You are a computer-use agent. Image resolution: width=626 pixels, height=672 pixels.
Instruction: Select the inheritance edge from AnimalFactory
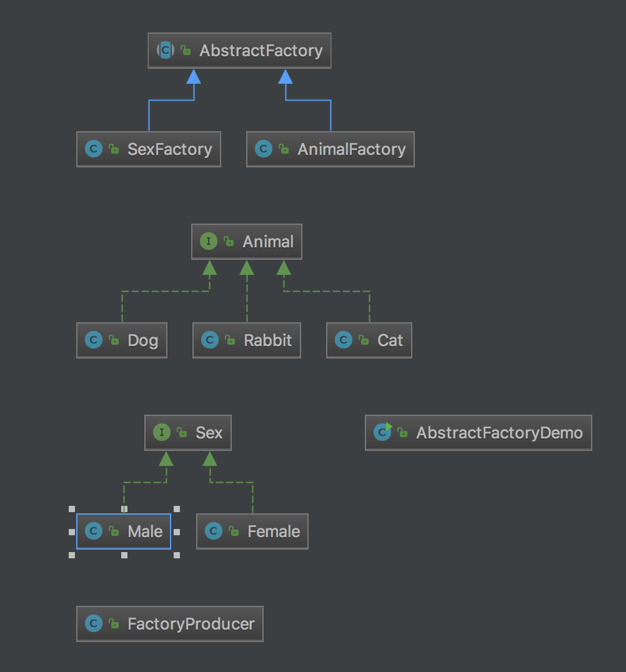pyautogui.click(x=308, y=100)
